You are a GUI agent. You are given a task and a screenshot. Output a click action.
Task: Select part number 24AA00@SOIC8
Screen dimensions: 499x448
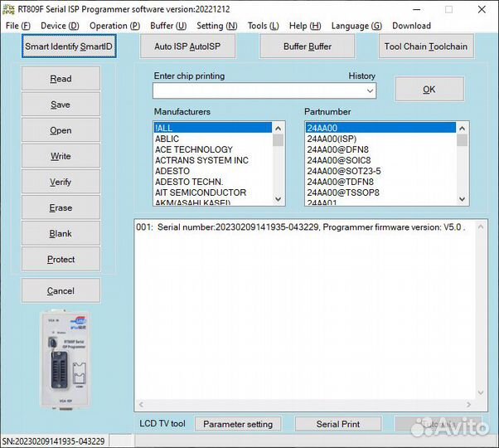380,160
